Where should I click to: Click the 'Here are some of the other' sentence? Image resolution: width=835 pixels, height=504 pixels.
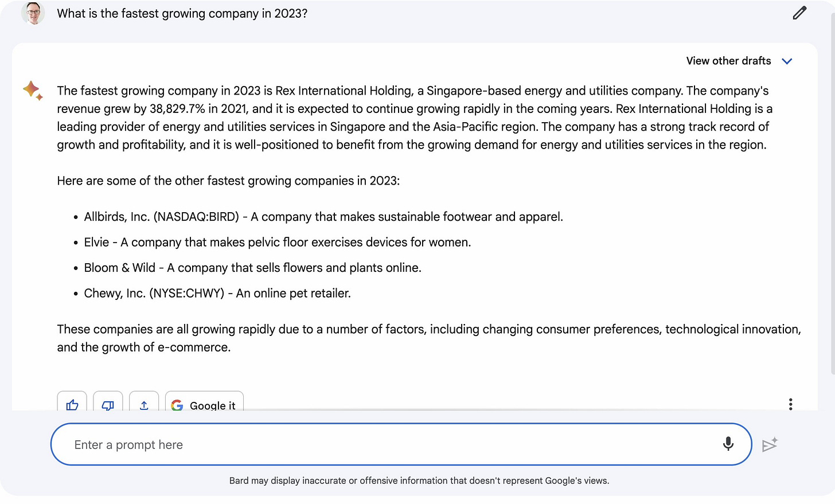[x=228, y=181]
